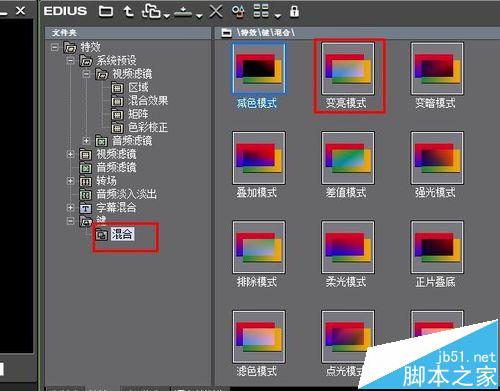This screenshot has height=391, width=500.
Task: Click the 正片叠底 text label
Action: coord(435,282)
